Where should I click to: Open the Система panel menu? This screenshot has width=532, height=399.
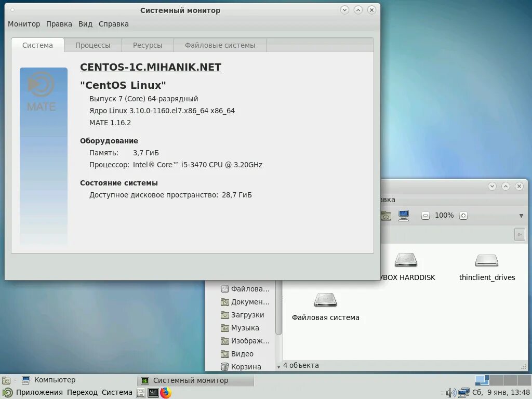click(117, 393)
